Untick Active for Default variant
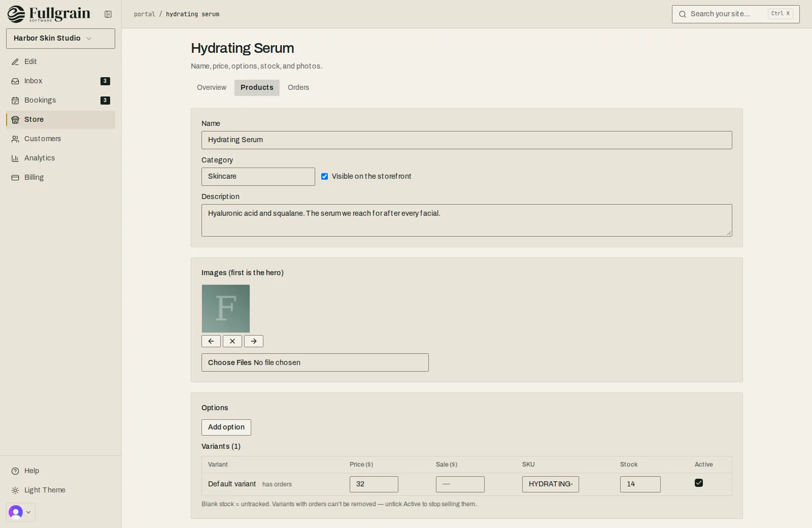Viewport: 812px width, 528px height. click(699, 483)
